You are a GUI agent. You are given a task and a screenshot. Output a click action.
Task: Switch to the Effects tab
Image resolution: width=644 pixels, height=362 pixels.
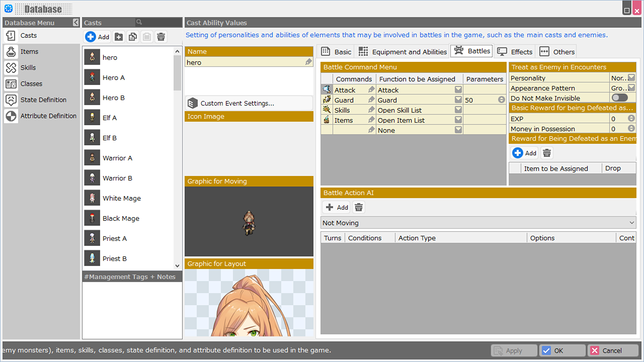point(515,52)
